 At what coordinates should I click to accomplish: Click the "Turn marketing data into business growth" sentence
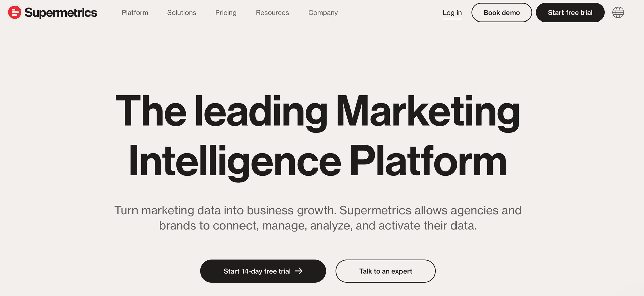[225, 210]
